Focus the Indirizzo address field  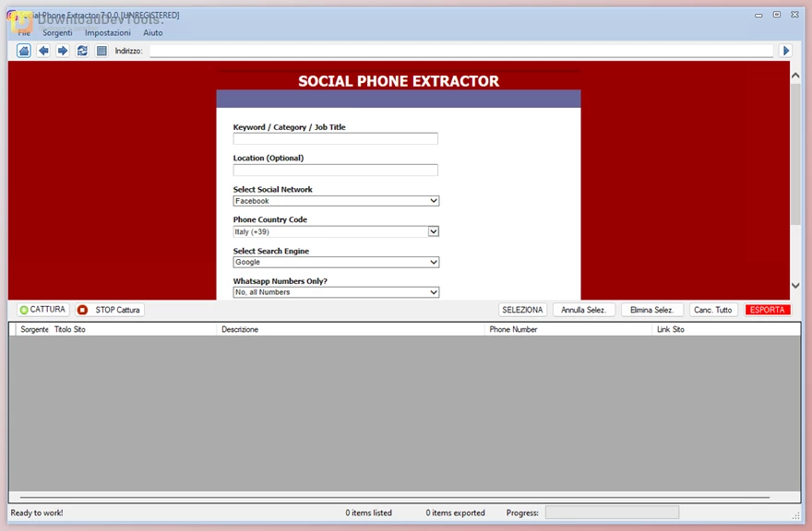(x=460, y=51)
